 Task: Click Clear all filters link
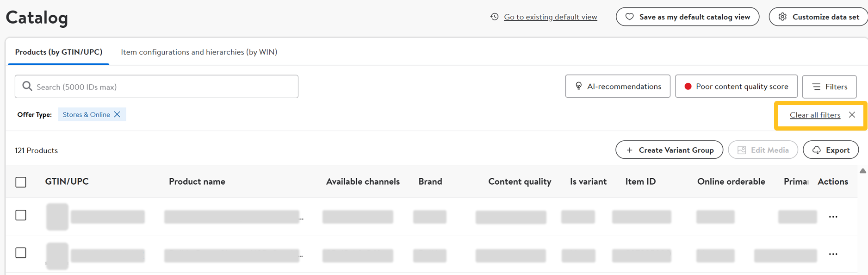(x=815, y=115)
